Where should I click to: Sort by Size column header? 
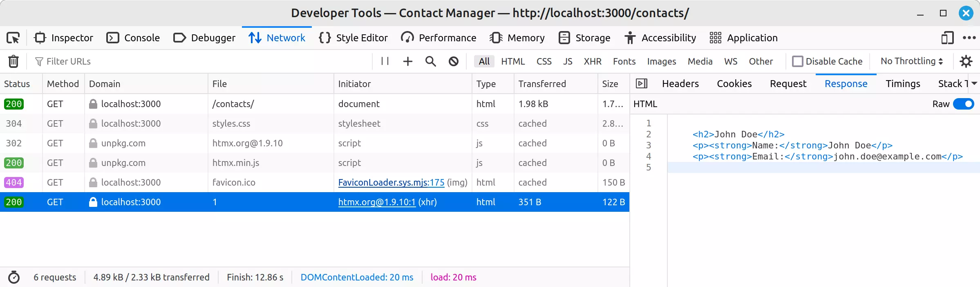pyautogui.click(x=613, y=84)
